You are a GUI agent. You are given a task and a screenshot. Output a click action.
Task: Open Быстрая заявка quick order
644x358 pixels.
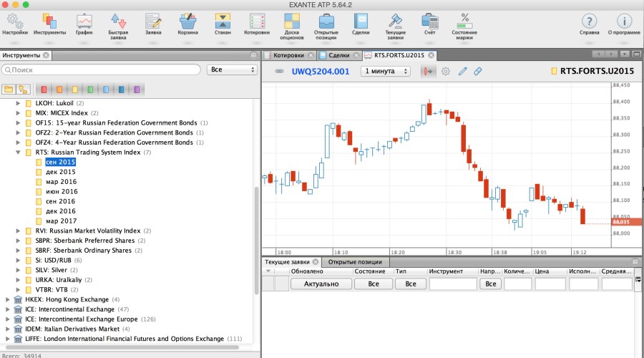tap(119, 23)
